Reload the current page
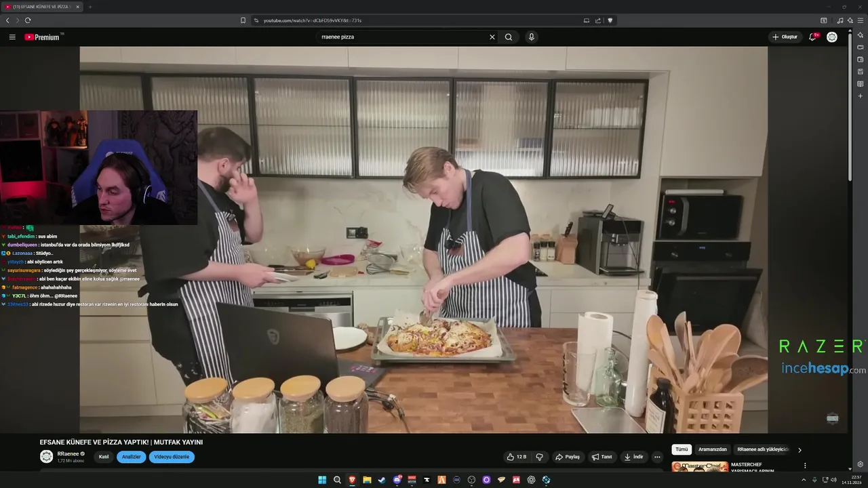 pos(28,20)
